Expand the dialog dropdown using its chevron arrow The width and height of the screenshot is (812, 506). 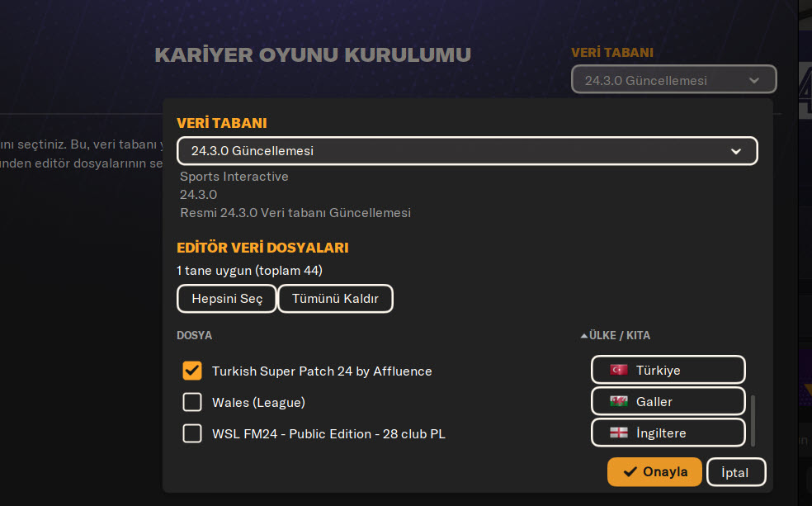(x=735, y=151)
